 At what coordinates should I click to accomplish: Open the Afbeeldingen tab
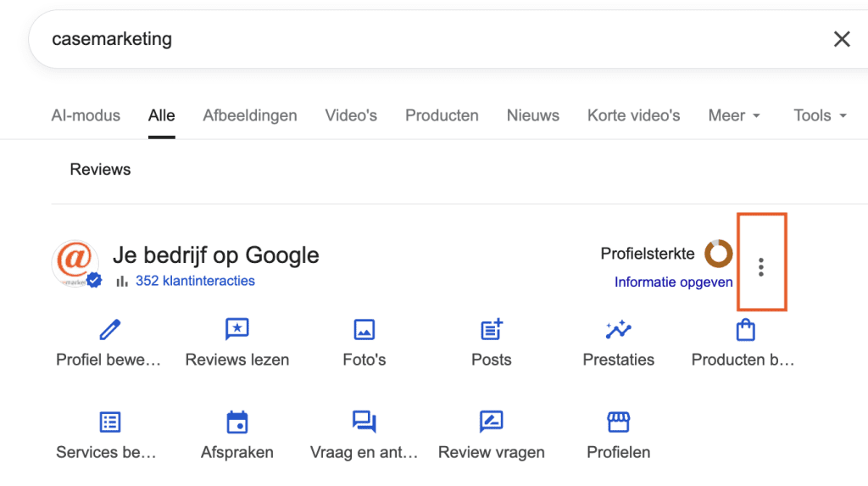[250, 115]
